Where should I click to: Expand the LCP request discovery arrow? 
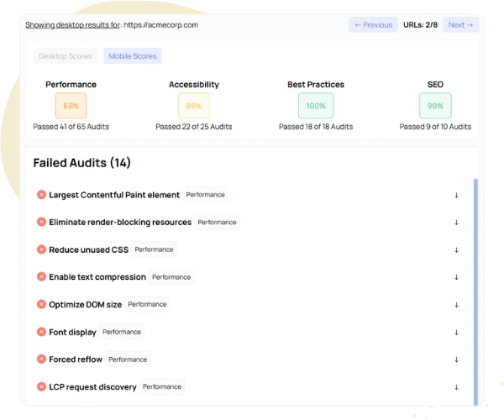[456, 387]
